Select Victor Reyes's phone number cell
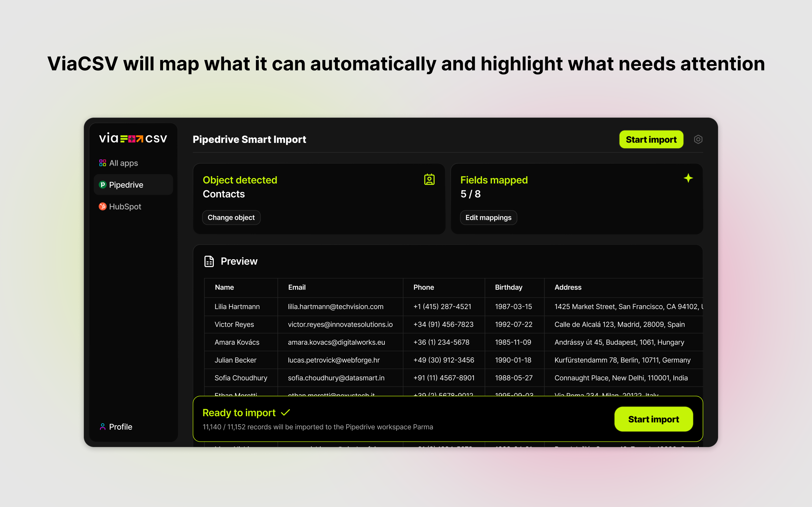 pyautogui.click(x=443, y=324)
